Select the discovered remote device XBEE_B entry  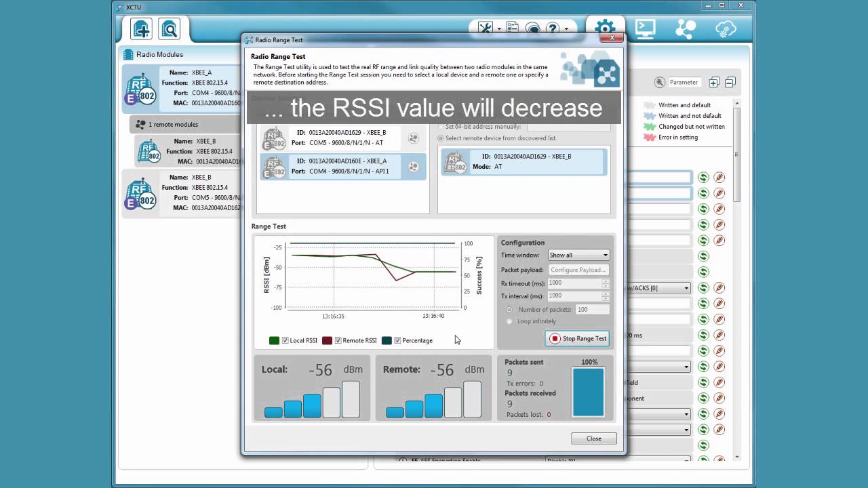coord(524,161)
